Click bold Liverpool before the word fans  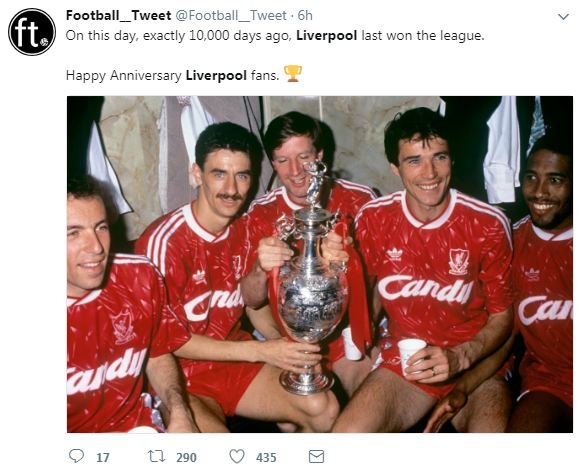[216, 76]
